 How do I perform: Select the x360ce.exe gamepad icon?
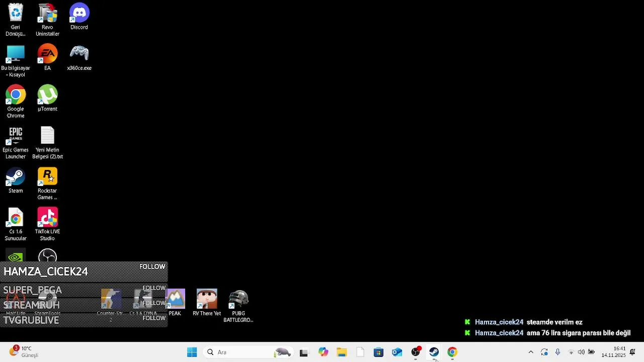coord(79,57)
